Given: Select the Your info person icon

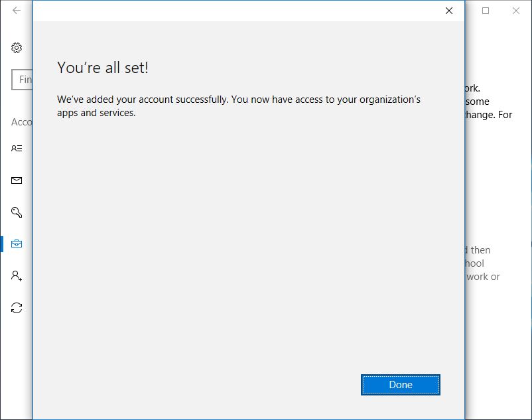Looking at the screenshot, I should [x=17, y=148].
